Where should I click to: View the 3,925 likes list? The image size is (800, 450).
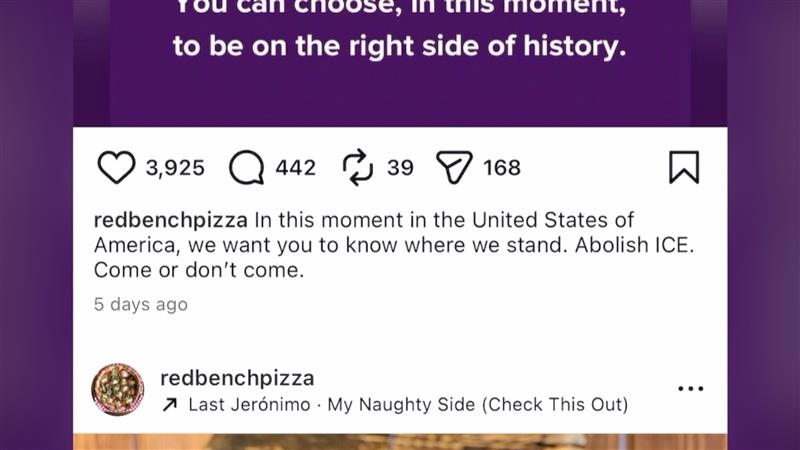click(175, 168)
